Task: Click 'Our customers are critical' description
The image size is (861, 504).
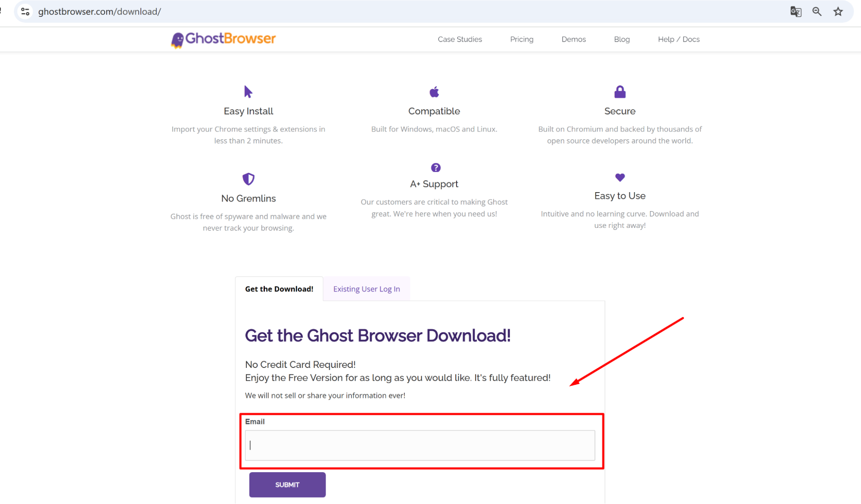Action: click(434, 208)
